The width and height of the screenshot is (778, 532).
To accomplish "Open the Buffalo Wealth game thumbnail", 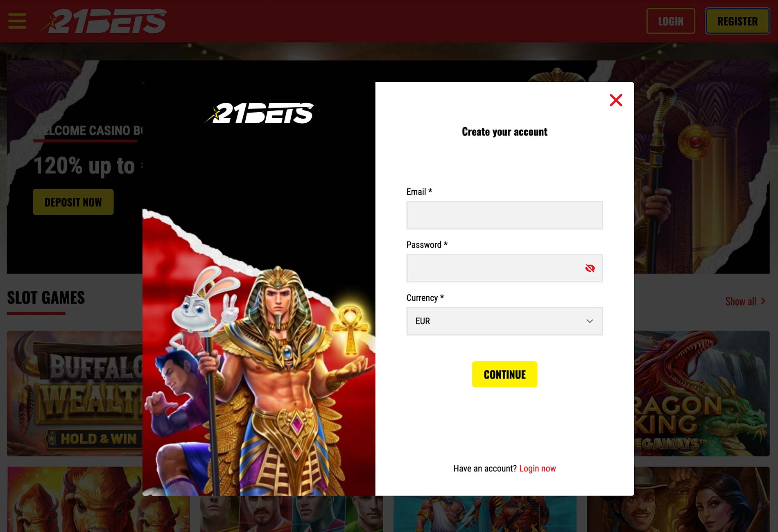I will coord(75,393).
